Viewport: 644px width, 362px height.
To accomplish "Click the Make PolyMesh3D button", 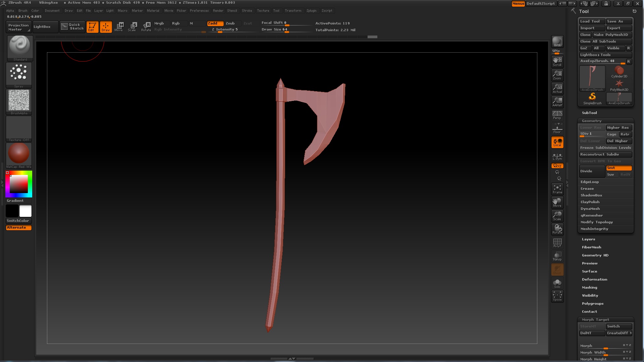I will point(611,35).
